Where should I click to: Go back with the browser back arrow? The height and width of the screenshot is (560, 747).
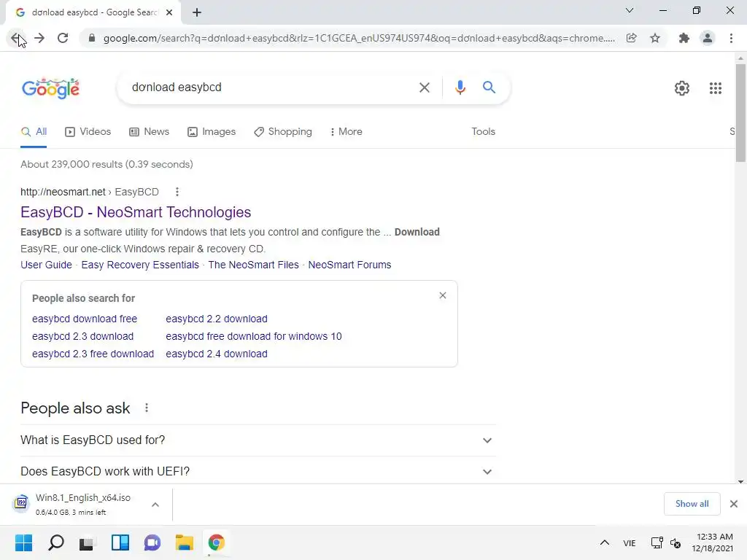[x=16, y=38]
